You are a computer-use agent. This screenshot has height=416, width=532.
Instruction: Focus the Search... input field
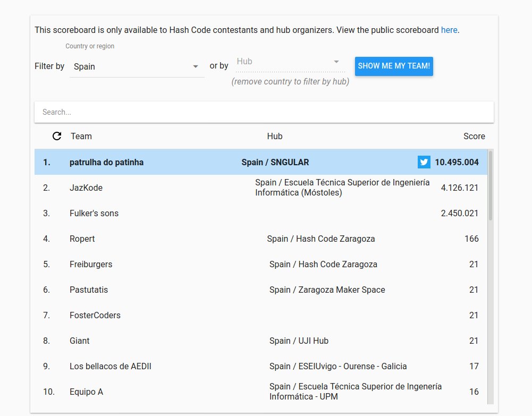264,112
